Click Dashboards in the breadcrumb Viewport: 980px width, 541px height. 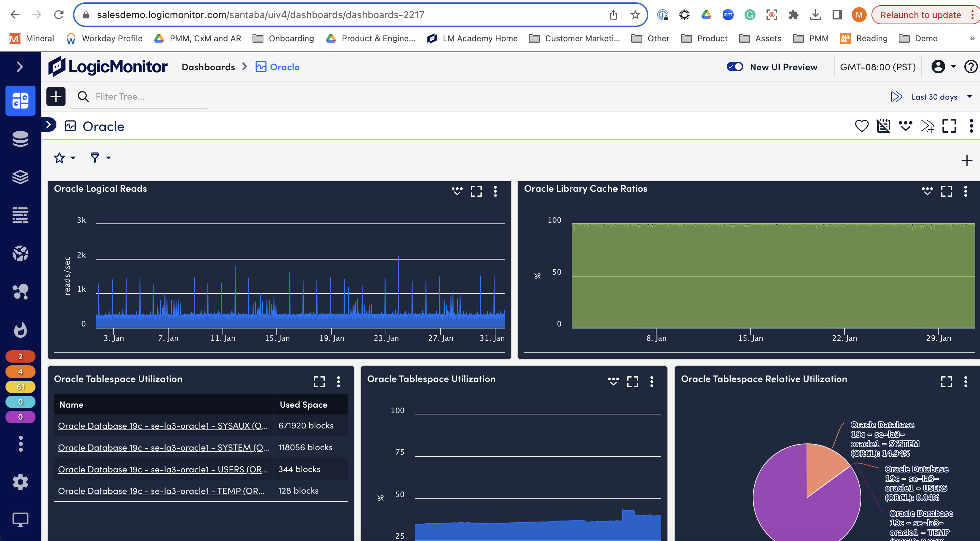point(208,67)
